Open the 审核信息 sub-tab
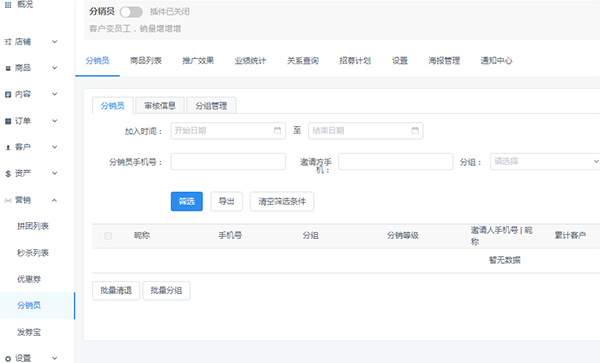This screenshot has height=363, width=600. [x=160, y=106]
